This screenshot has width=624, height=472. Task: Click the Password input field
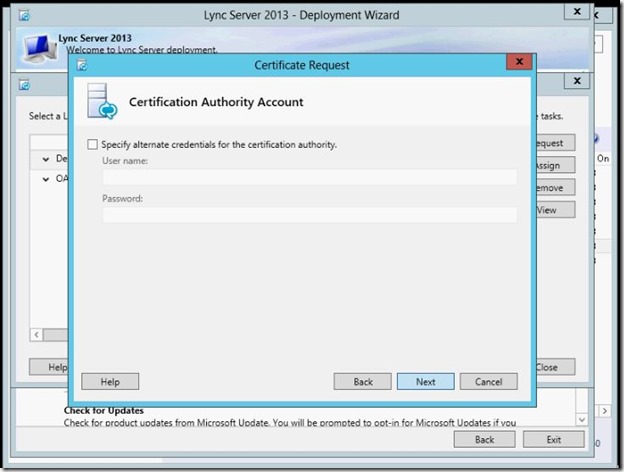[310, 215]
